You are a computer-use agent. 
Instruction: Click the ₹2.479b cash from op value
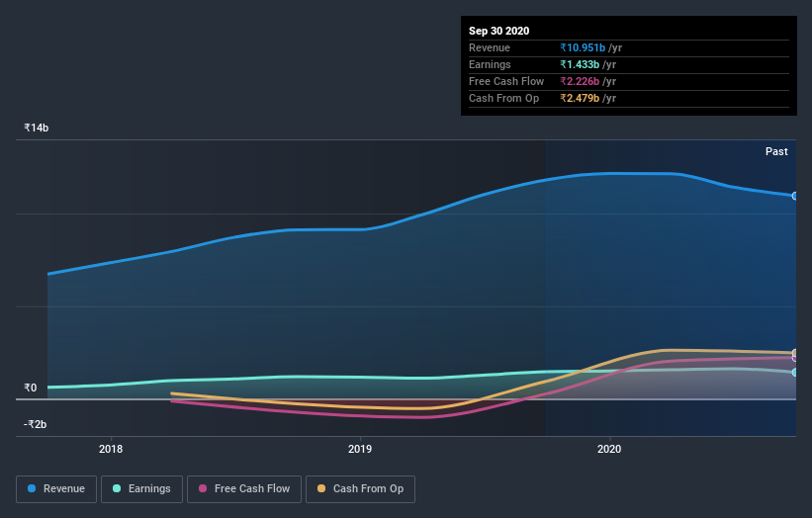coord(580,98)
